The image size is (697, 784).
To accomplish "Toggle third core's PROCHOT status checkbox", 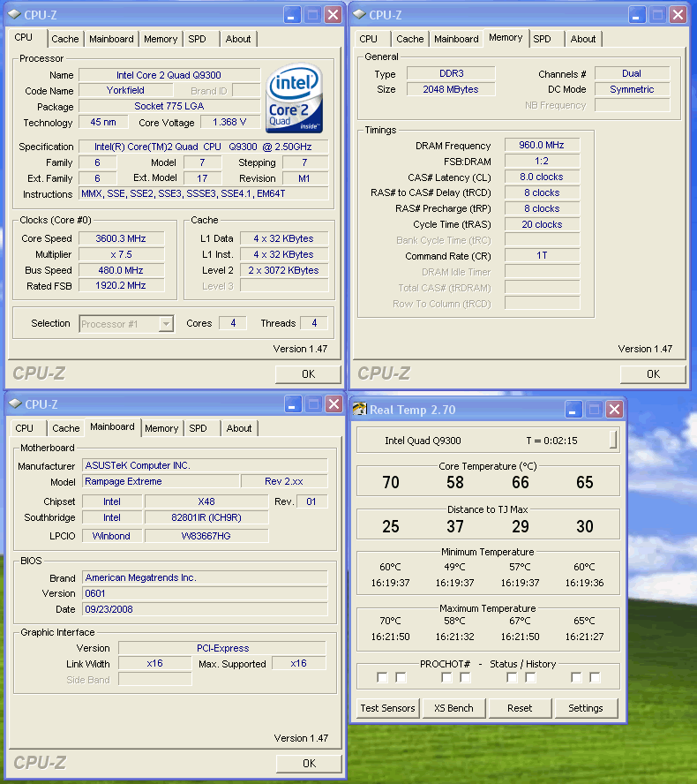I will click(512, 677).
